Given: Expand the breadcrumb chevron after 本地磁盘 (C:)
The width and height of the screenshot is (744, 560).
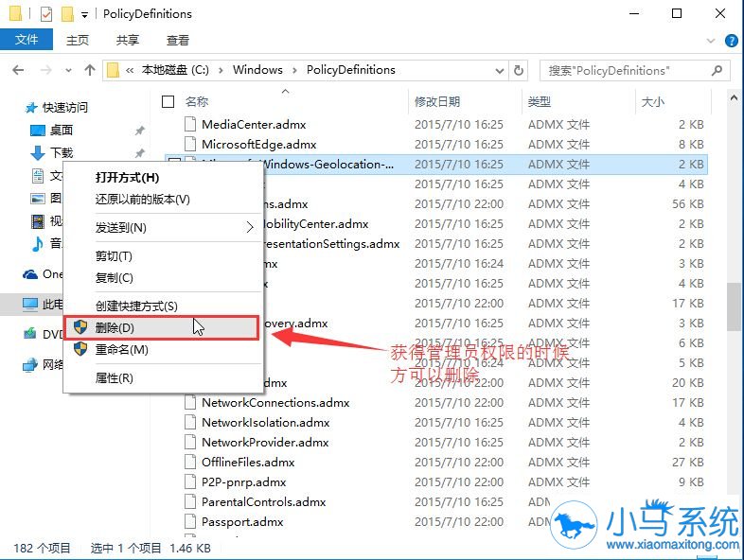Looking at the screenshot, I should pos(221,71).
